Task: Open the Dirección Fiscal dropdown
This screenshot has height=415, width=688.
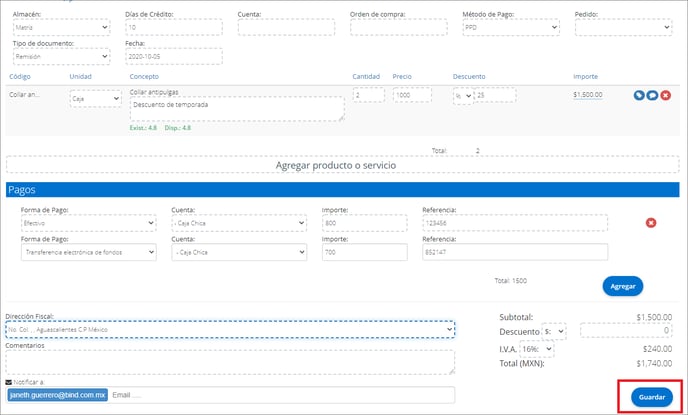Action: (230, 329)
